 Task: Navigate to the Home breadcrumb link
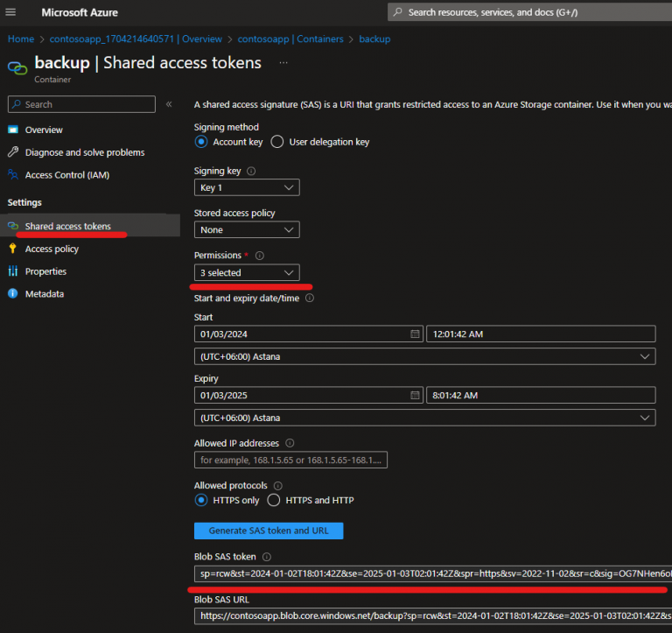click(20, 39)
